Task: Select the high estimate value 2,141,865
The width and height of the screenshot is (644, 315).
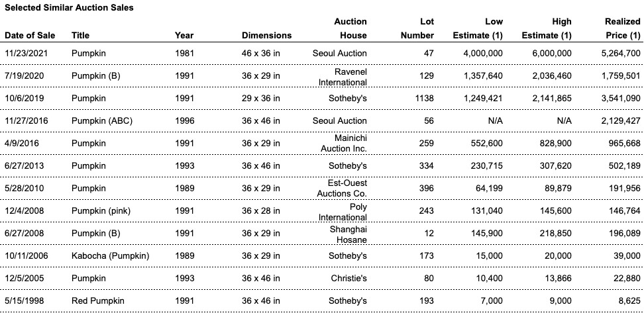Action: coord(551,98)
